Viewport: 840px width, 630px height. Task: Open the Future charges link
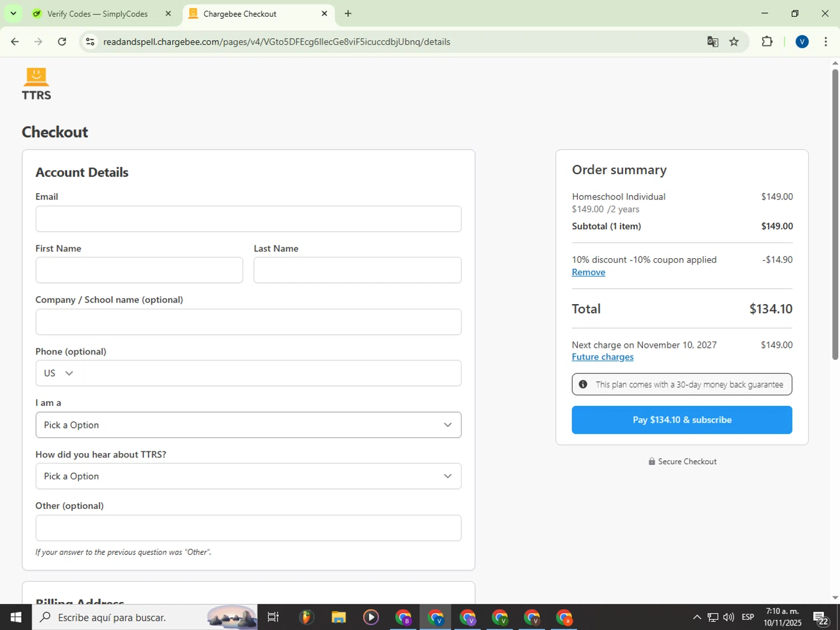pos(603,357)
